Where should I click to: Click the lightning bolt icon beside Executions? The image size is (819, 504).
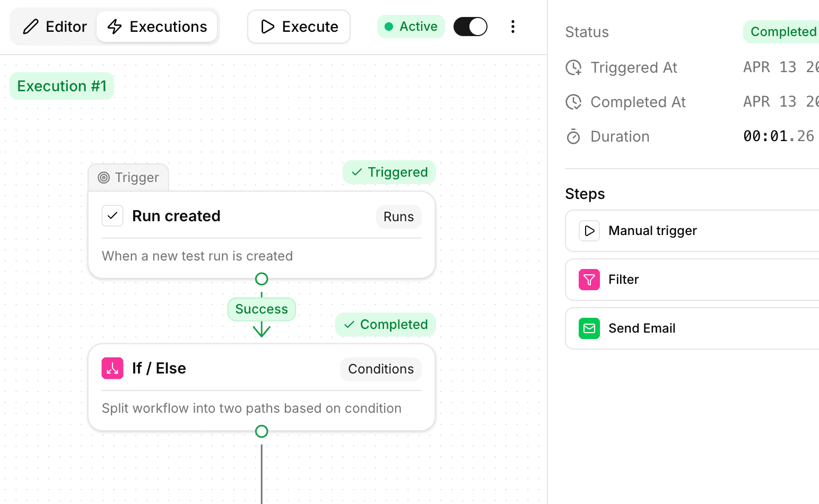[114, 27]
